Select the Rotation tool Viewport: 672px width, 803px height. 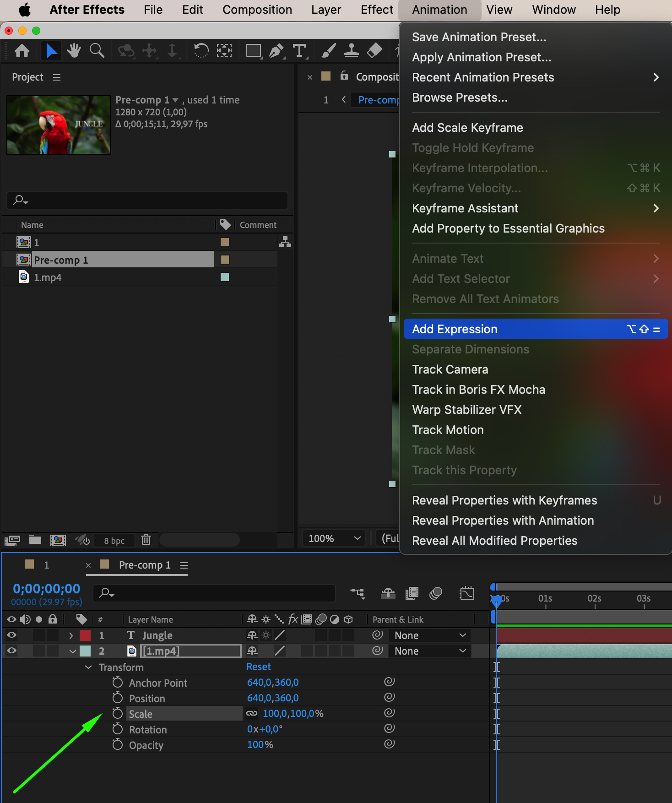pos(201,51)
